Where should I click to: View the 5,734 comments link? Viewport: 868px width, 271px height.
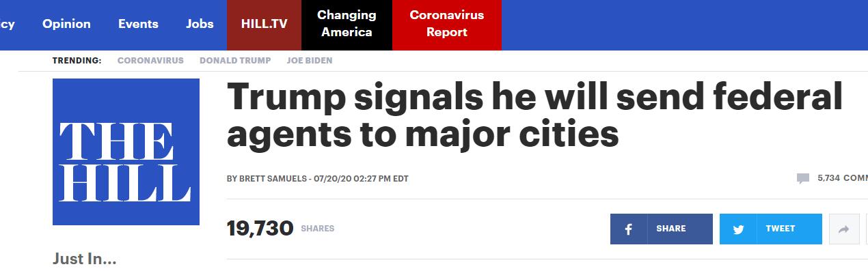(x=842, y=178)
